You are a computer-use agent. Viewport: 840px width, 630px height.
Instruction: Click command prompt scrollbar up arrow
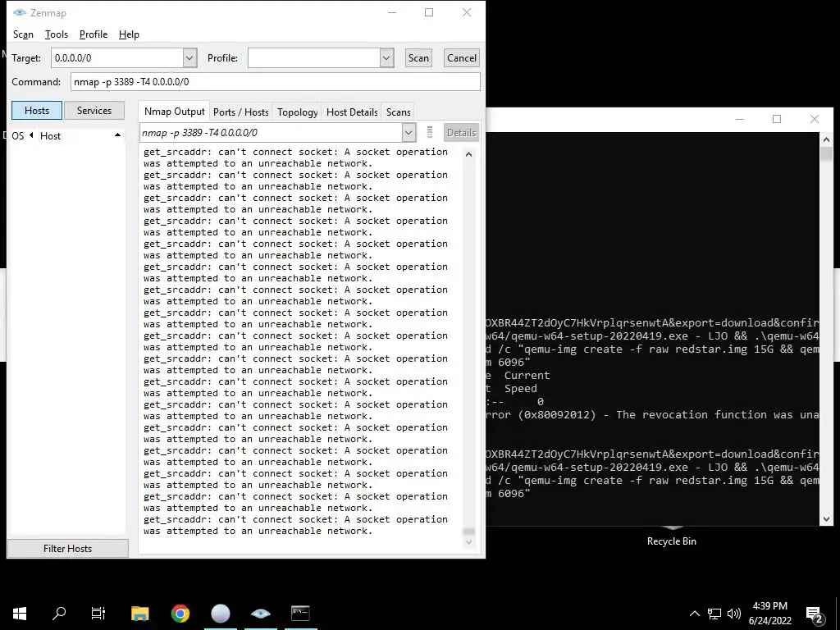tap(826, 139)
